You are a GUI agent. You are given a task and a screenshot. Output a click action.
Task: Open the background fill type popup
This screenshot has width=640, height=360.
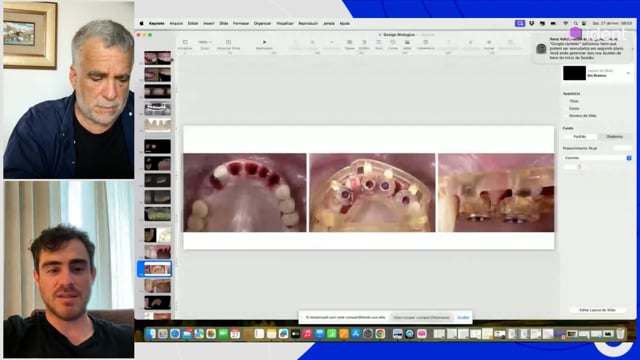pyautogui.click(x=597, y=158)
